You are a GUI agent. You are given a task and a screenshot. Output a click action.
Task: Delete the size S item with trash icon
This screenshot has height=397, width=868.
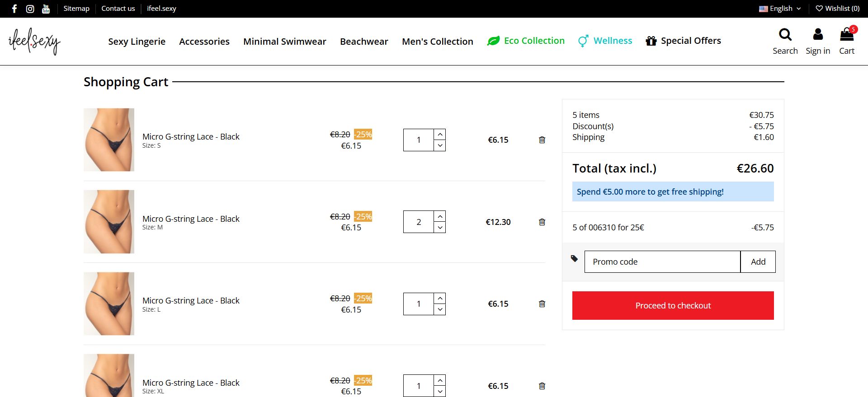coord(542,140)
